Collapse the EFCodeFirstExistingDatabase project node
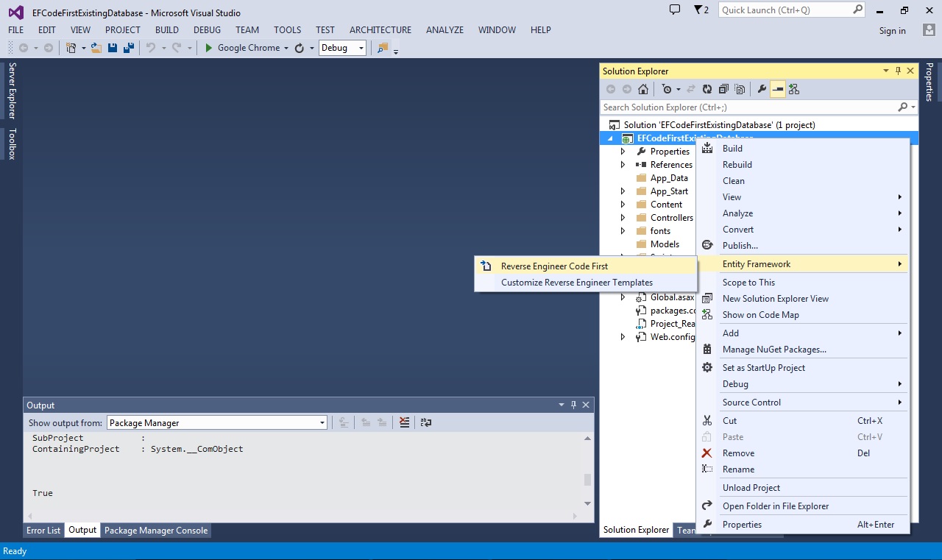This screenshot has width=942, height=560. tap(609, 138)
